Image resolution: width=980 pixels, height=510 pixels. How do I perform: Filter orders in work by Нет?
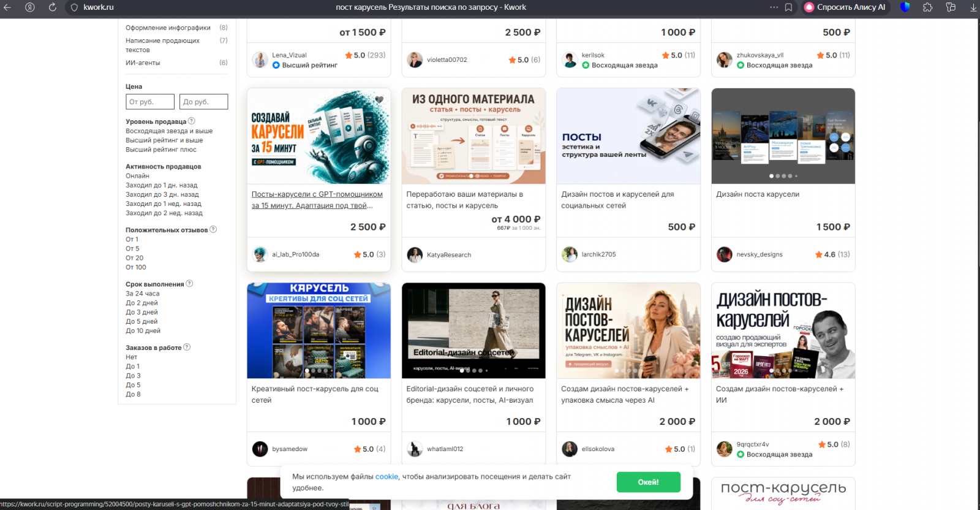[x=131, y=357]
